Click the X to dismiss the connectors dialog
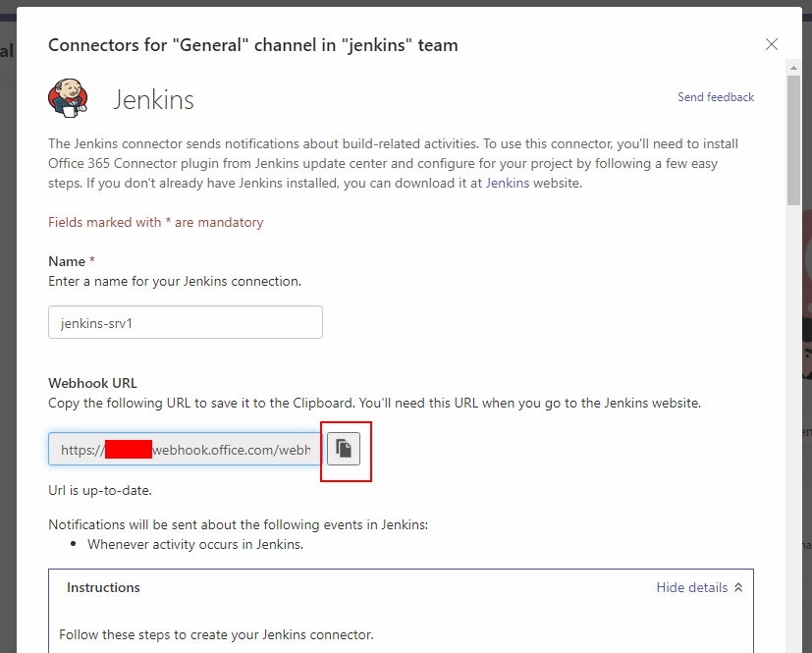This screenshot has height=653, width=812. (772, 44)
